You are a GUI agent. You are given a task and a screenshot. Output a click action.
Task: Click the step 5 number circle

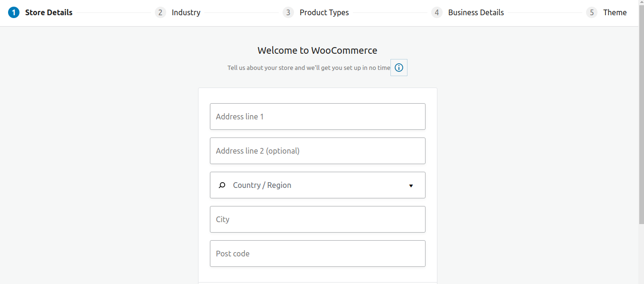point(592,12)
